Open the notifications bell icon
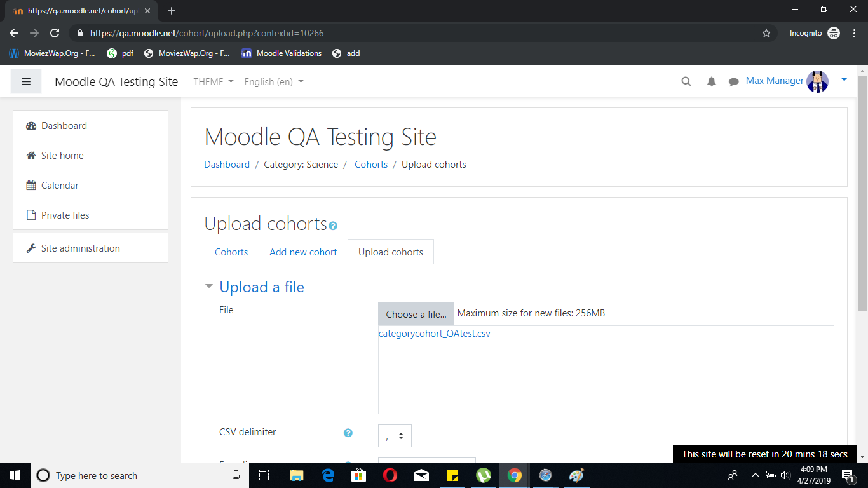Viewport: 868px width, 488px height. click(712, 81)
